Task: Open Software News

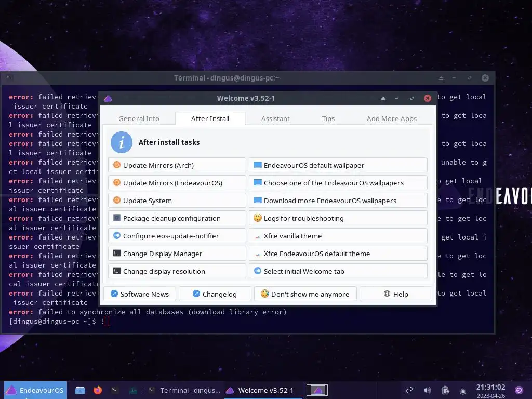Action: tap(140, 294)
